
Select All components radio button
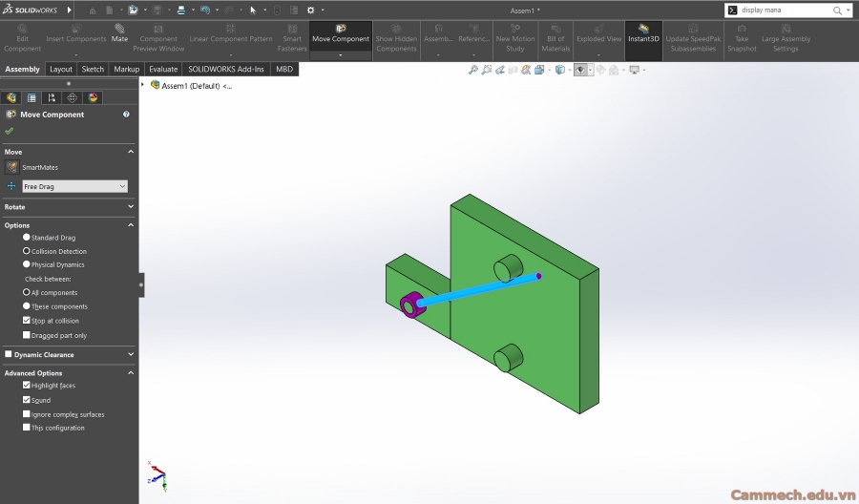27,292
